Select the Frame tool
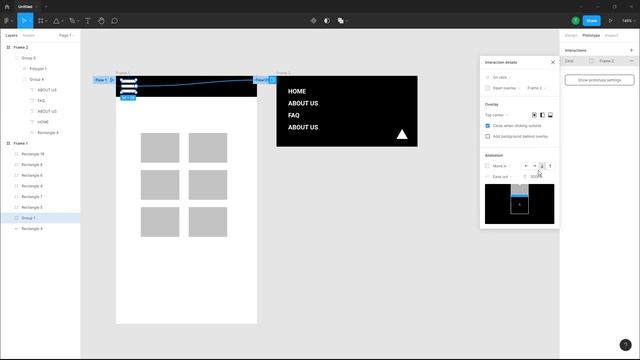The width and height of the screenshot is (640, 360). click(40, 20)
